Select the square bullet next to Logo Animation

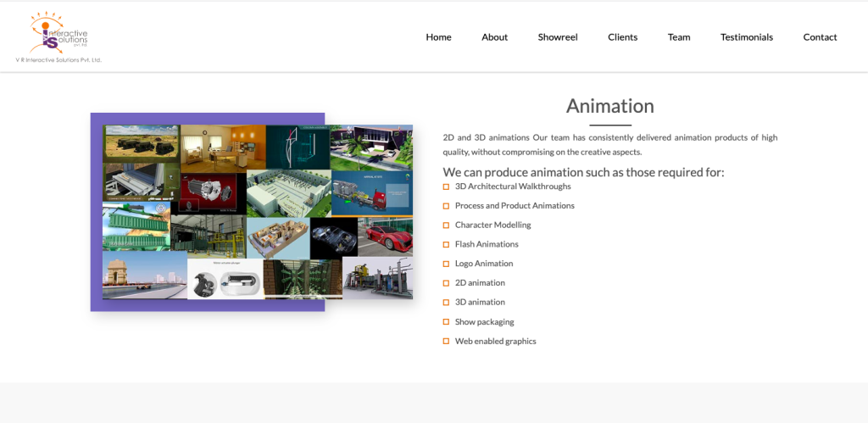[x=446, y=264]
